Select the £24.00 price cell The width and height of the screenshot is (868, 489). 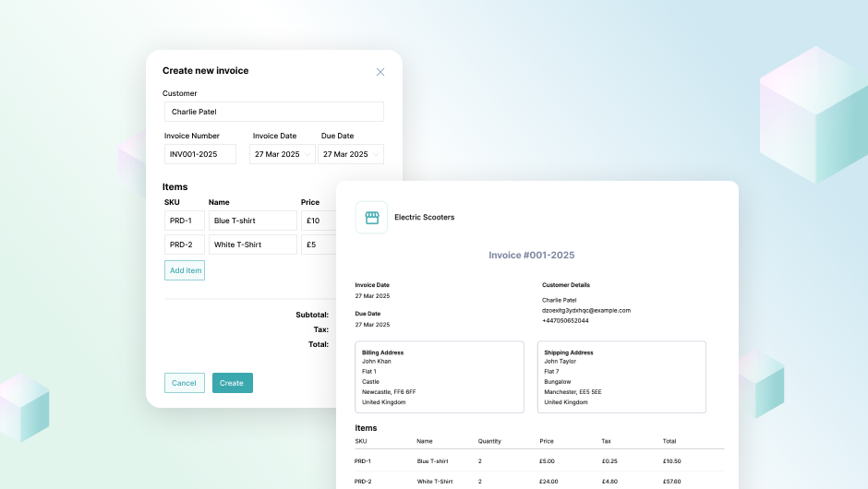point(549,482)
